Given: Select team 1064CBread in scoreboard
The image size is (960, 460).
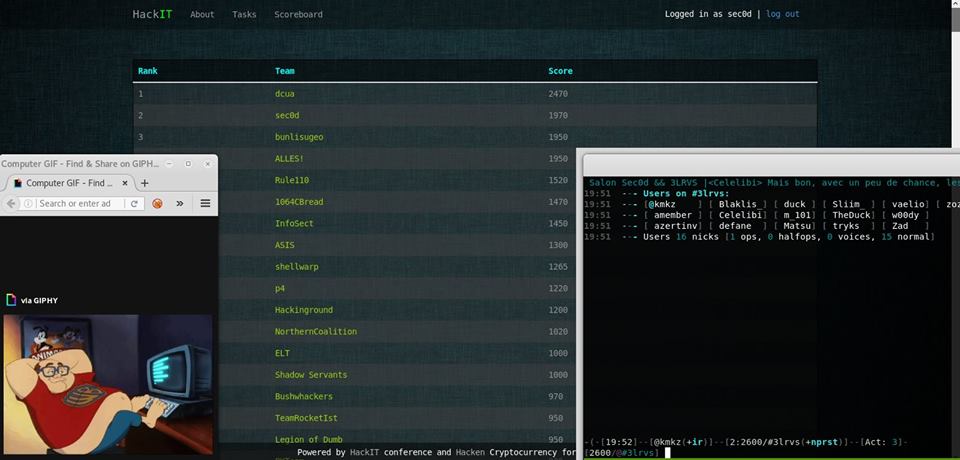Looking at the screenshot, I should point(299,202).
